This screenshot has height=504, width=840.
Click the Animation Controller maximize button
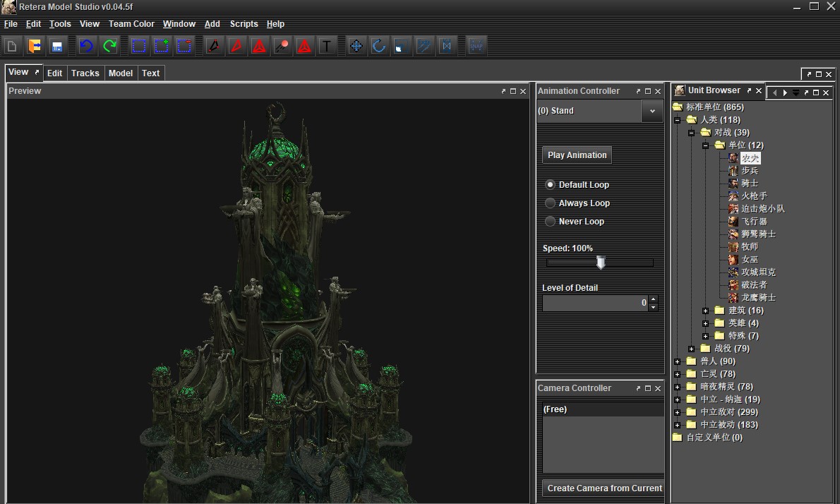tap(648, 91)
